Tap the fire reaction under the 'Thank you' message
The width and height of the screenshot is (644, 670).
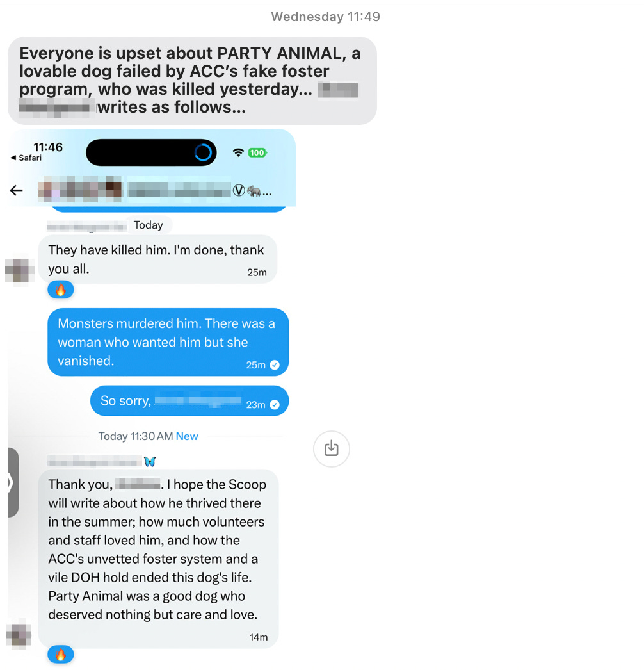pos(61,655)
